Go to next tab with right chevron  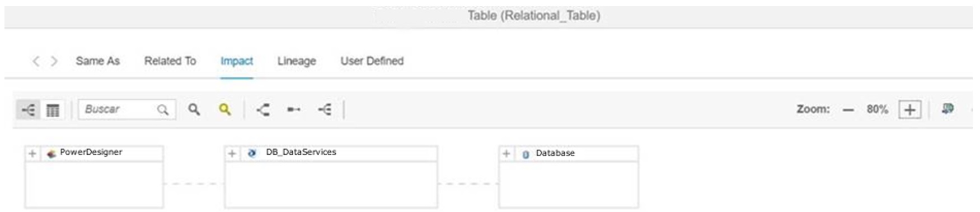(54, 61)
